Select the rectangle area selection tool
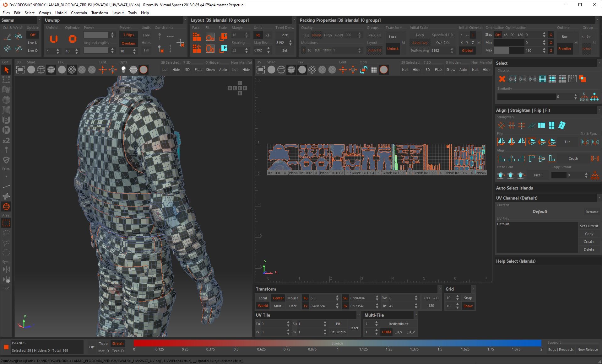The width and height of the screenshot is (602, 364). point(6,223)
